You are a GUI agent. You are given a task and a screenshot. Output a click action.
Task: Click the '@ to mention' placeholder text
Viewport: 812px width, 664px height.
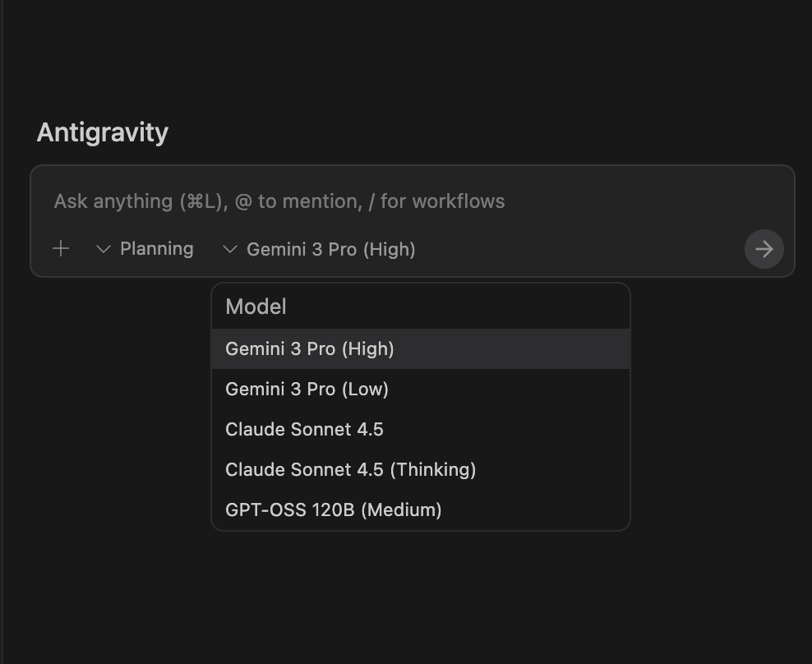point(298,201)
